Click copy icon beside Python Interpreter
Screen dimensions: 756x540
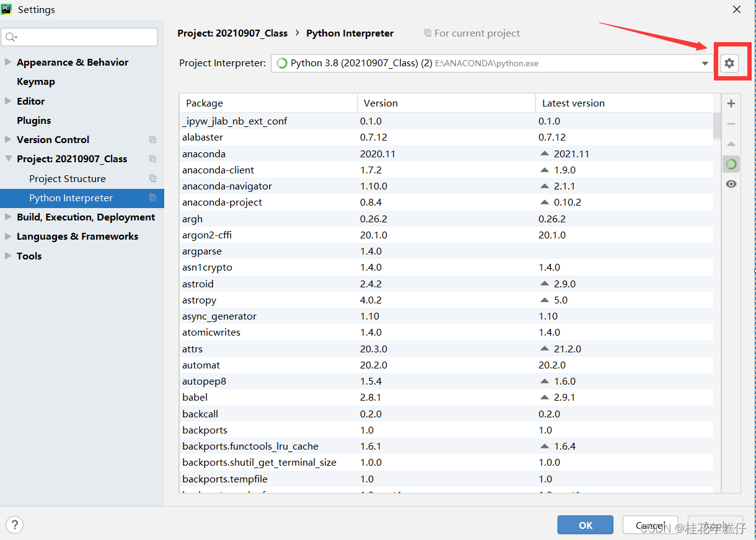click(152, 198)
